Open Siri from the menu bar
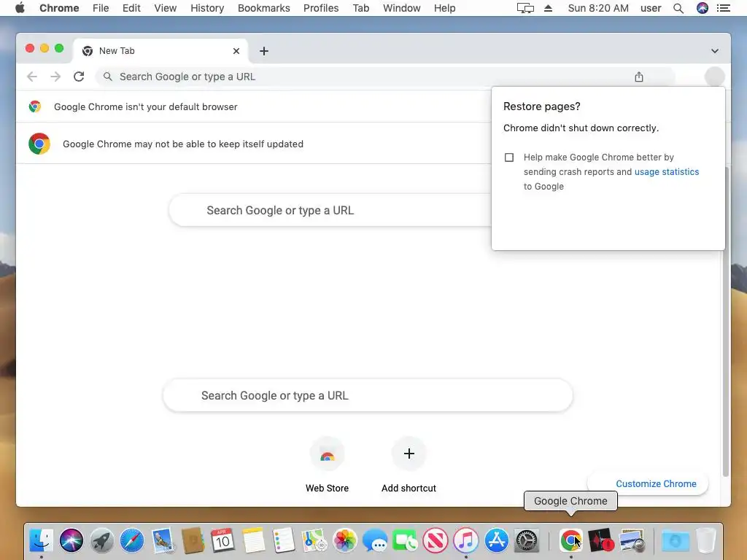Screen dimensions: 747x560 pos(703,8)
